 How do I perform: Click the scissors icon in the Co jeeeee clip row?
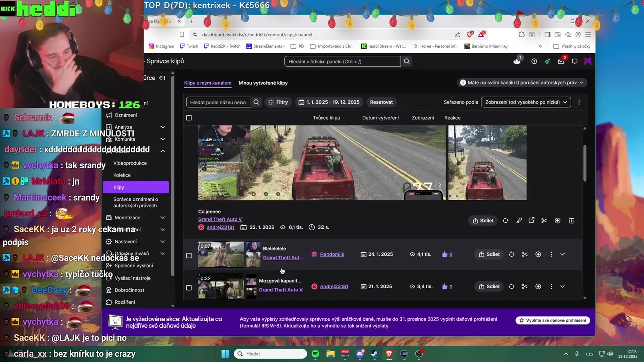coord(544,220)
